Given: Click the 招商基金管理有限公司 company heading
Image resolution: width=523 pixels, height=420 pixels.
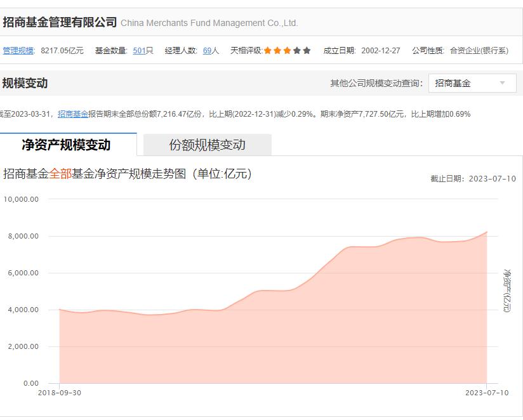Looking at the screenshot, I should (60, 21).
